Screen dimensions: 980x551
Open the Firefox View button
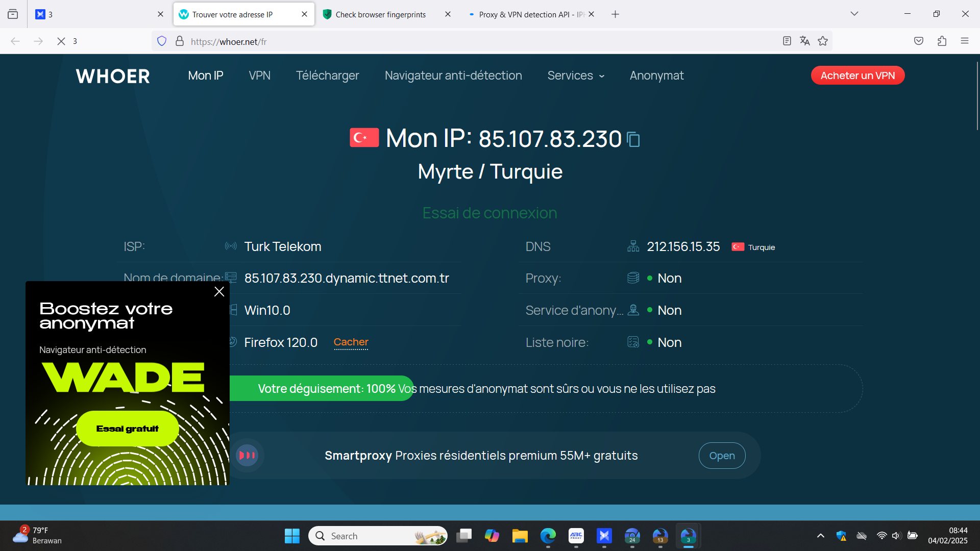pos(13,14)
